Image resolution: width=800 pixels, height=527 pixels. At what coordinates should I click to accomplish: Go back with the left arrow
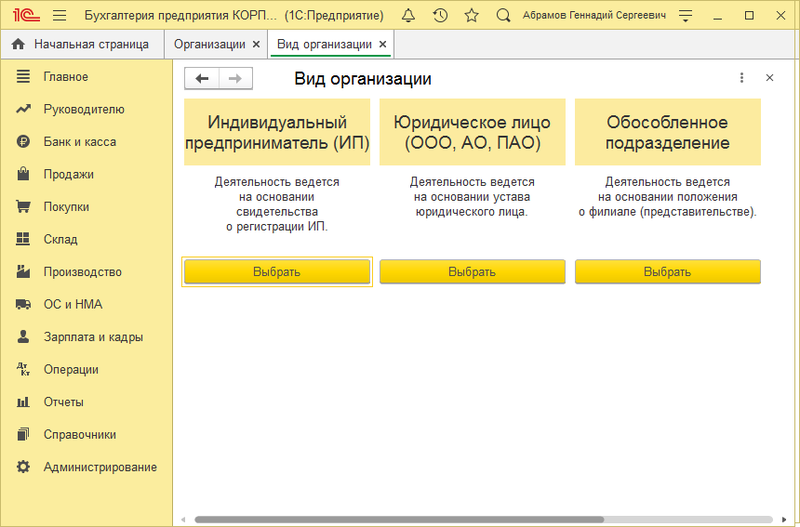click(202, 78)
